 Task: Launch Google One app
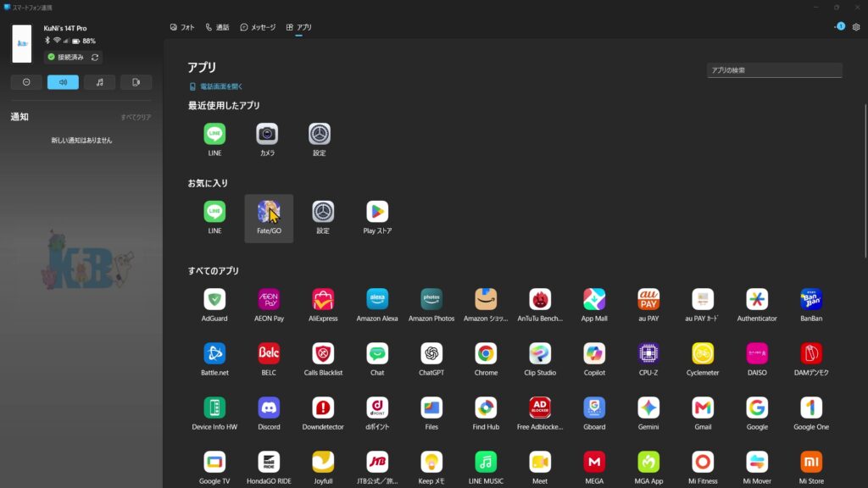click(x=811, y=408)
